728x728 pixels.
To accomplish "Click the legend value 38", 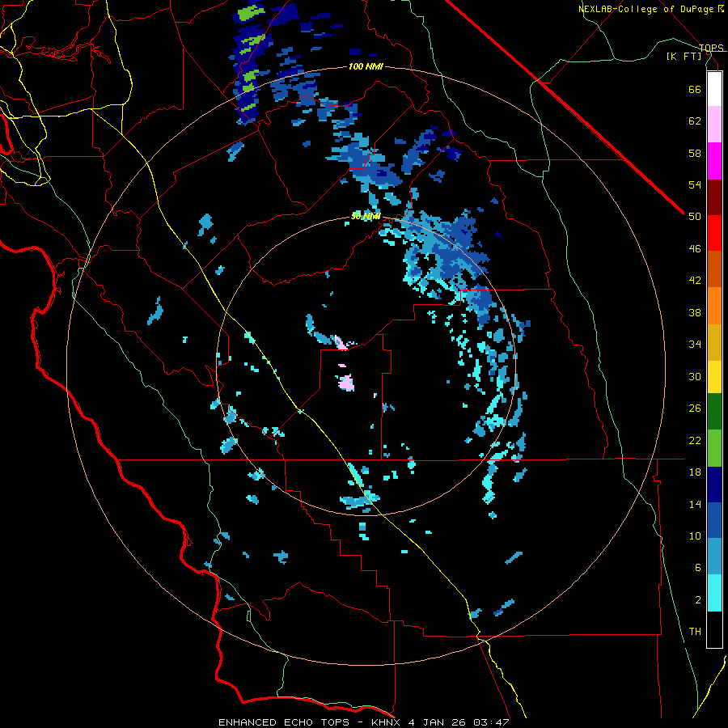I will point(695,312).
